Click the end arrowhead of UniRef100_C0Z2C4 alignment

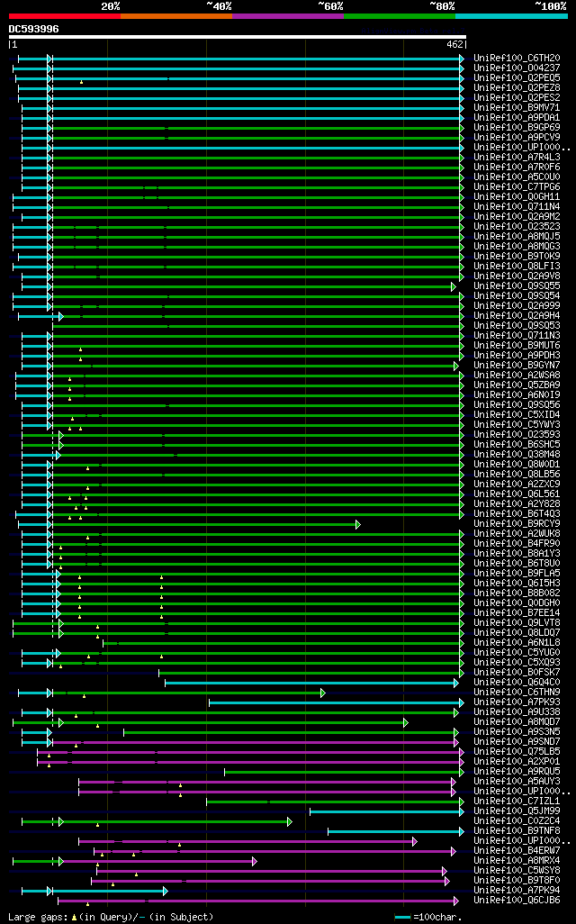(289, 821)
